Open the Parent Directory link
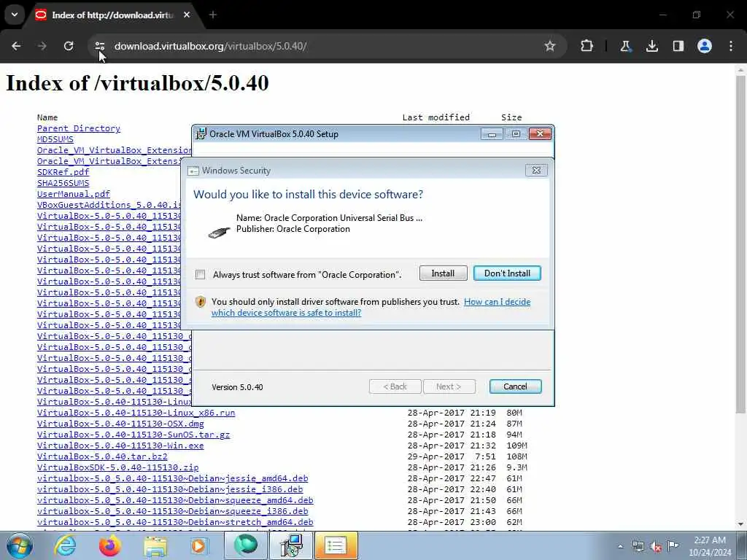The image size is (747, 560). pos(79,128)
